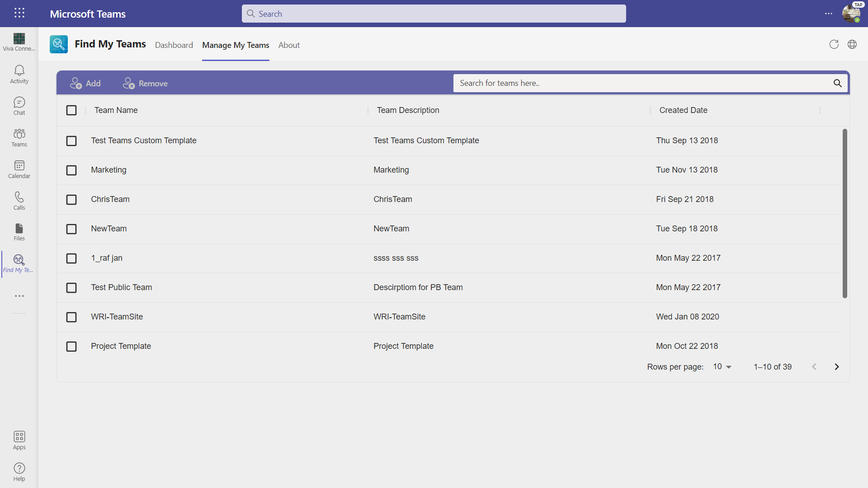The image size is (868, 488).
Task: Switch to the Dashboard tab
Action: [x=174, y=45]
